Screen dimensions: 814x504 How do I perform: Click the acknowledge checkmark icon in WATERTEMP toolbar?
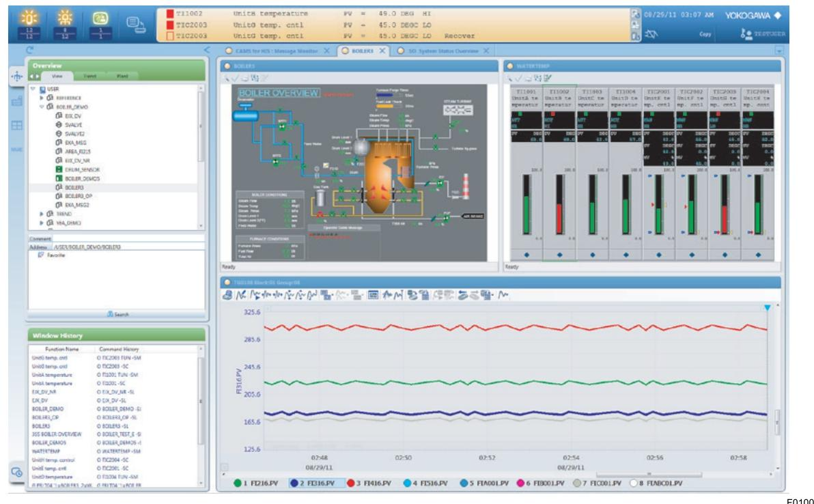point(518,78)
